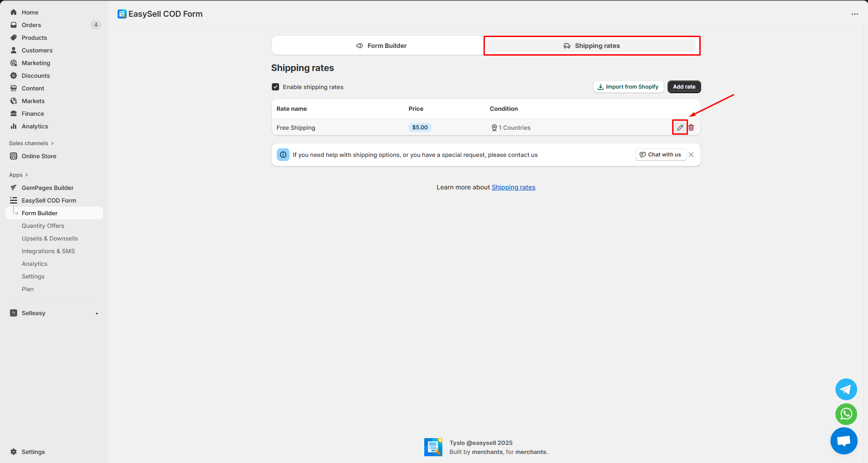Open the WhatsApp support icon
868x463 pixels.
pos(846,414)
